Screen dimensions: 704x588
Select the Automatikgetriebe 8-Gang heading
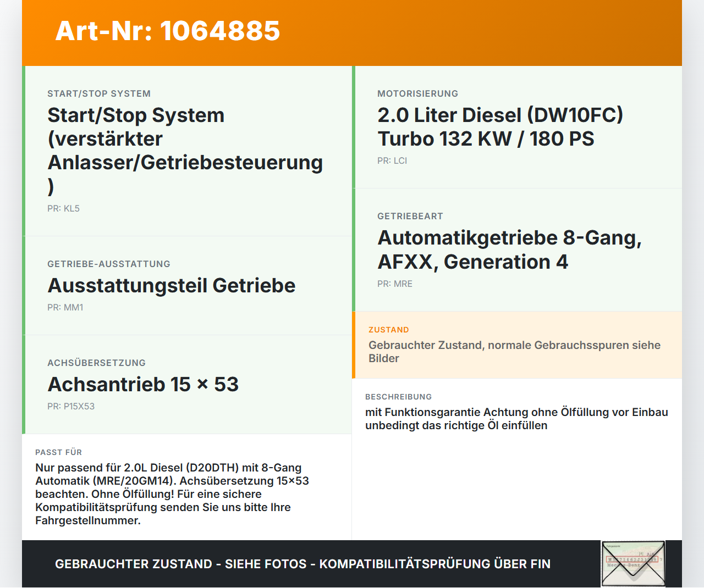pos(509,249)
